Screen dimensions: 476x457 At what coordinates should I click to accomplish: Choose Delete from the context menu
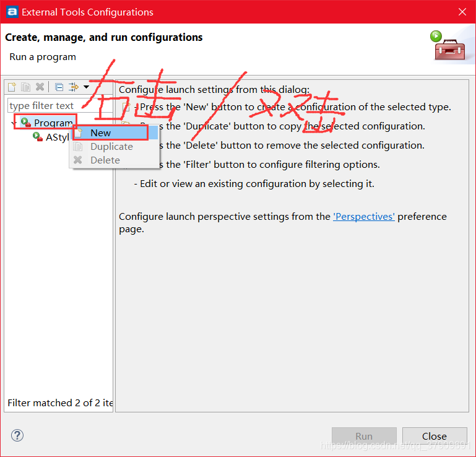(x=114, y=160)
